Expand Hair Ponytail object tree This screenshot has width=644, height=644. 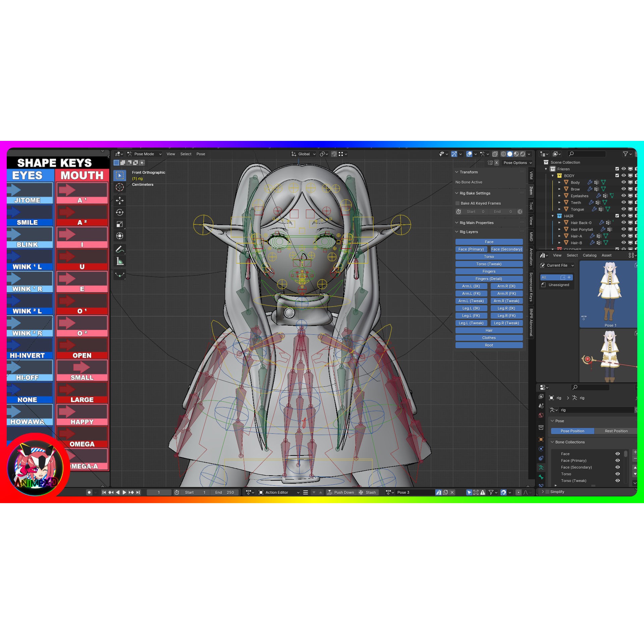559,229
